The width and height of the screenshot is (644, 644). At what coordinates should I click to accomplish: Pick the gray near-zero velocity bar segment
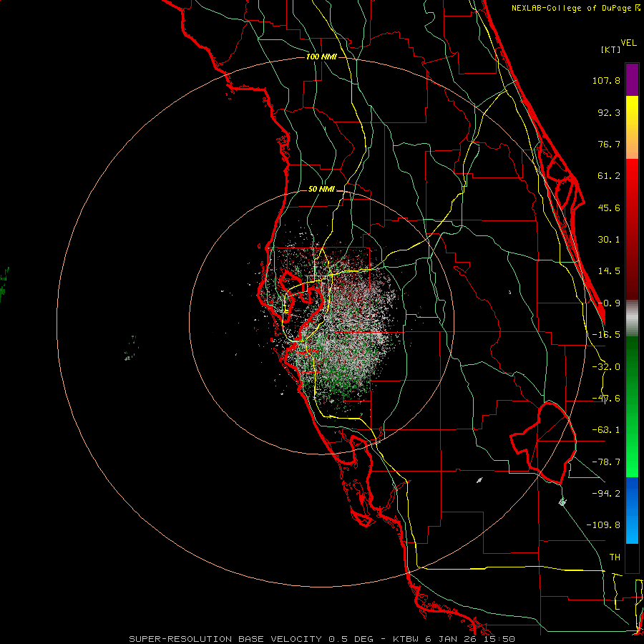coord(632,318)
